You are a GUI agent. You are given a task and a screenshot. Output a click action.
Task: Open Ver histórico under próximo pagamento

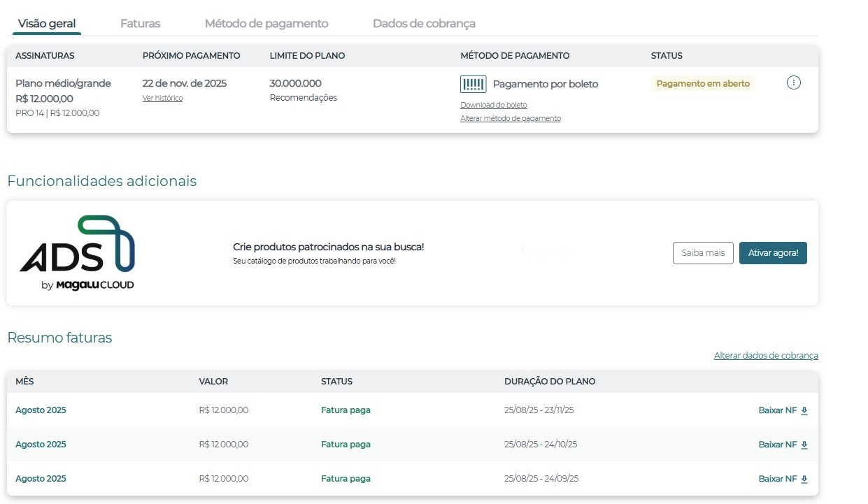point(162,98)
